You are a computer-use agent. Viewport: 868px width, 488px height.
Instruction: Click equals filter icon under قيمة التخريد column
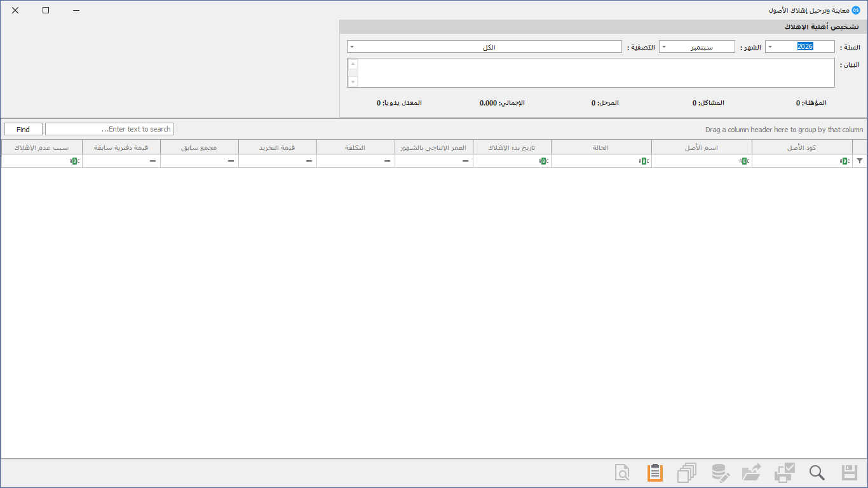(309, 161)
